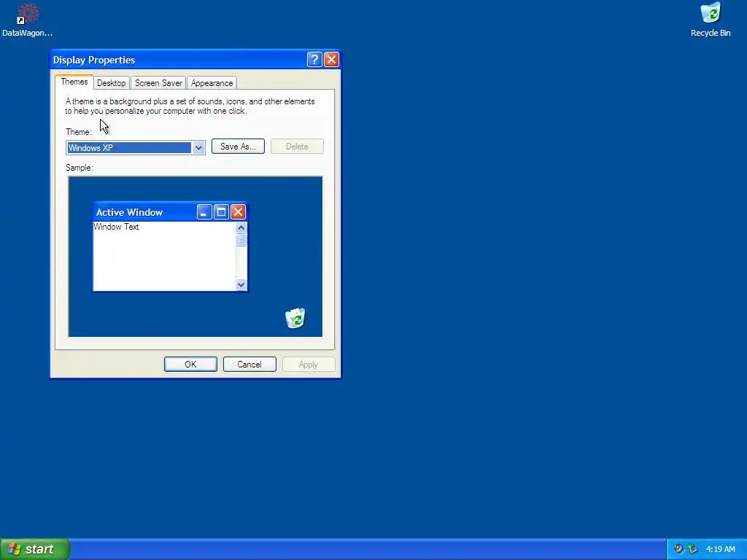The height and width of the screenshot is (560, 747).
Task: Click the sample window's minimize icon
Action: click(204, 212)
